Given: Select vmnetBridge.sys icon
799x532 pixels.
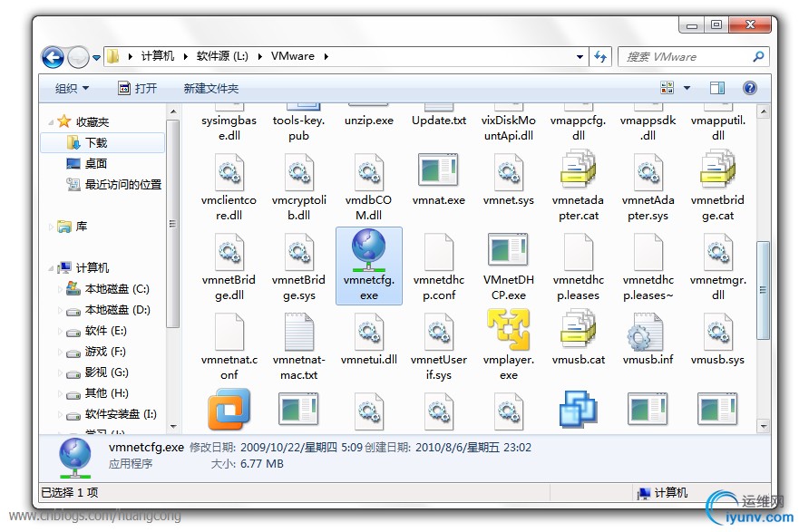Looking at the screenshot, I should (298, 251).
